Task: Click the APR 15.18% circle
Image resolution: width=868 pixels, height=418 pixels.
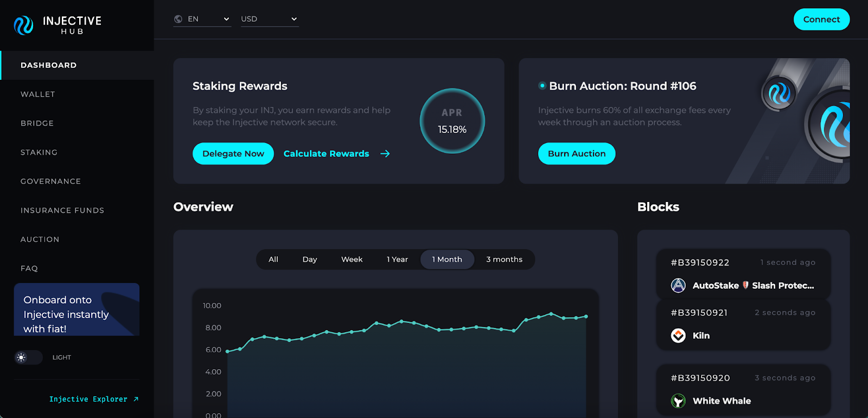Action: (452, 121)
